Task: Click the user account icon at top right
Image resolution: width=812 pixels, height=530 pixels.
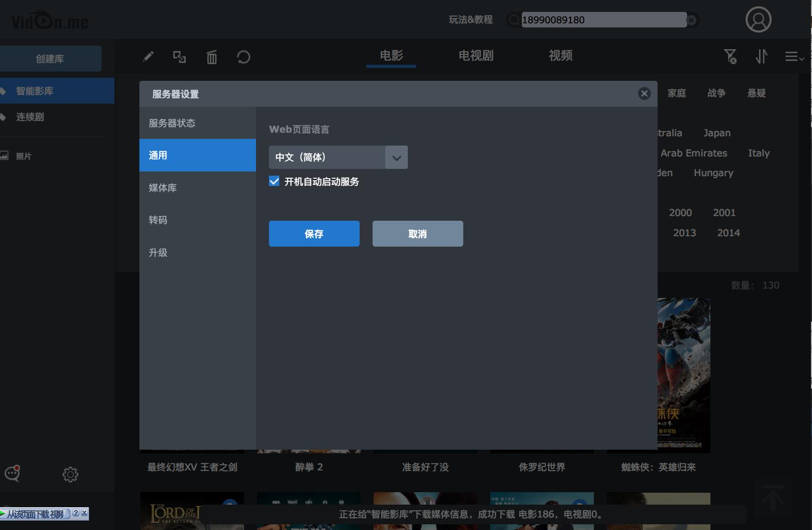Action: click(758, 20)
